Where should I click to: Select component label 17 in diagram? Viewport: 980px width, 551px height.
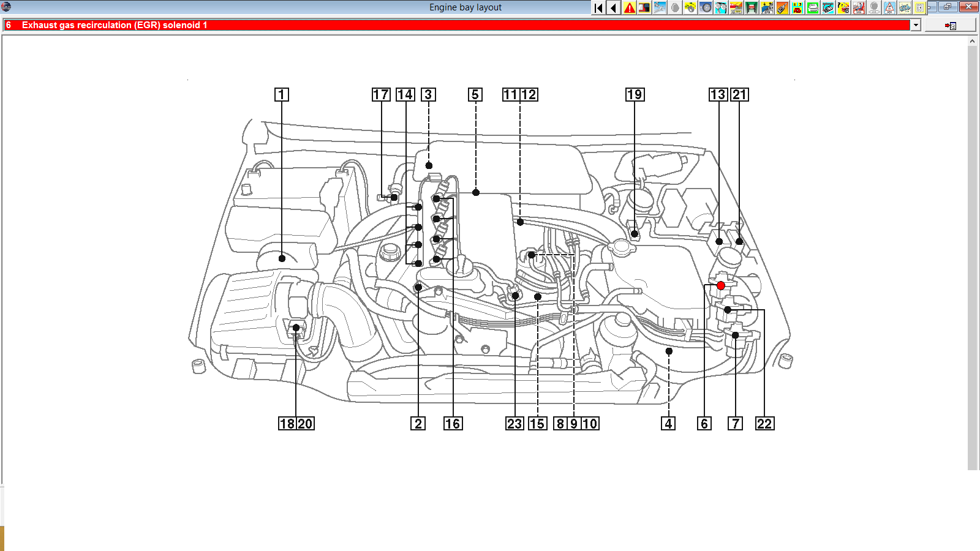(x=381, y=94)
